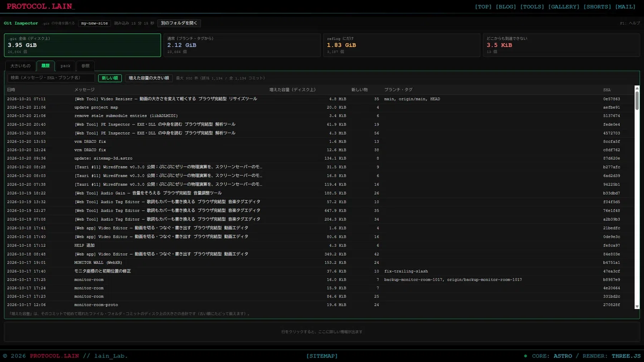Click the 日時 column header
The width and height of the screenshot is (644, 362).
click(11, 90)
